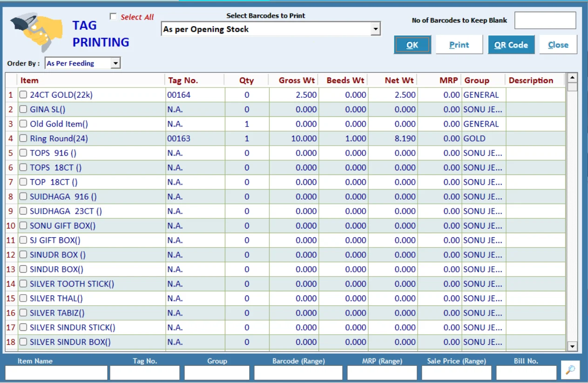Viewport: 588px width, 383px height.
Task: Click the MRP column header
Action: pos(439,81)
